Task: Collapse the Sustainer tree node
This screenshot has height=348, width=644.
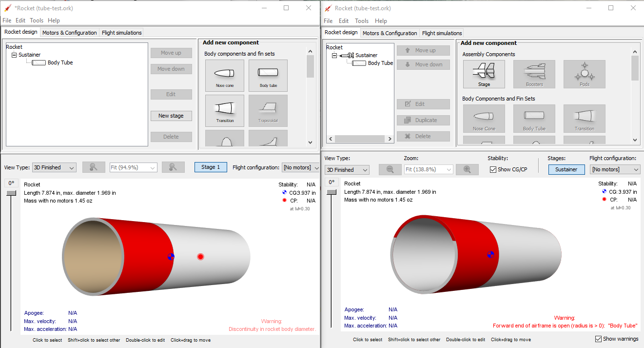Action: point(334,55)
